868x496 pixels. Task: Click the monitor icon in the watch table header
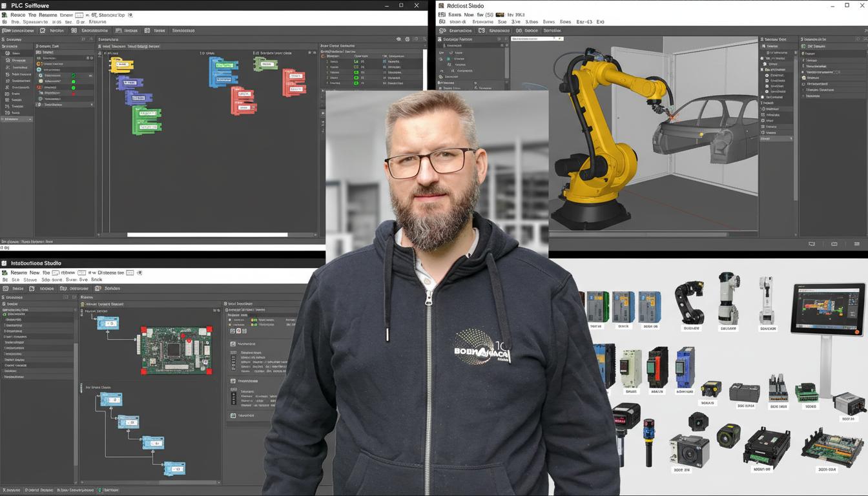pos(398,39)
